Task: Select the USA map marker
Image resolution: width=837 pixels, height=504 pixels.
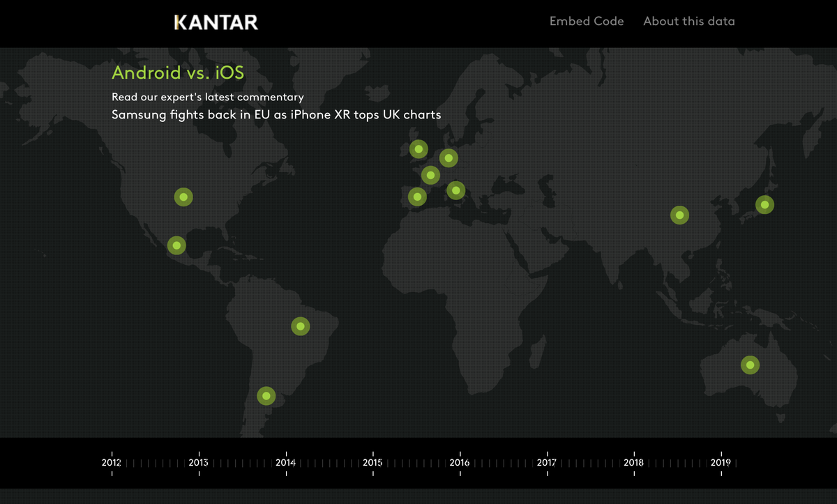Action: 183,197
